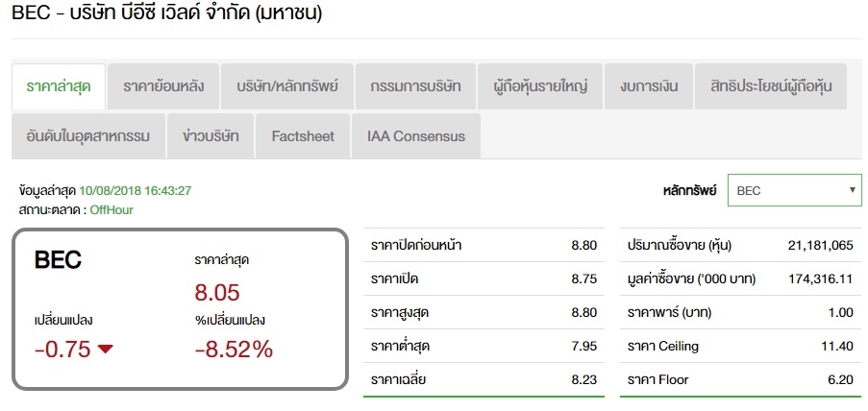Click the OffHour market status text
Viewport: 868px width, 411px height.
coord(112,209)
